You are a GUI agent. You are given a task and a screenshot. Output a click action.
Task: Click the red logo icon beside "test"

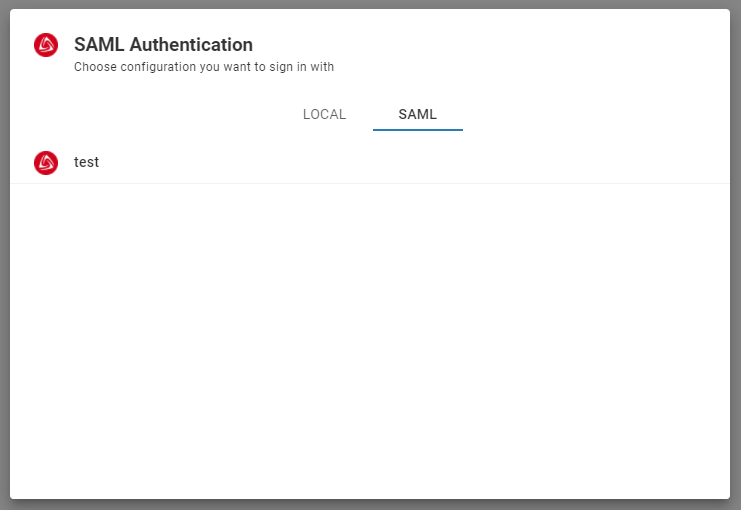(x=46, y=163)
